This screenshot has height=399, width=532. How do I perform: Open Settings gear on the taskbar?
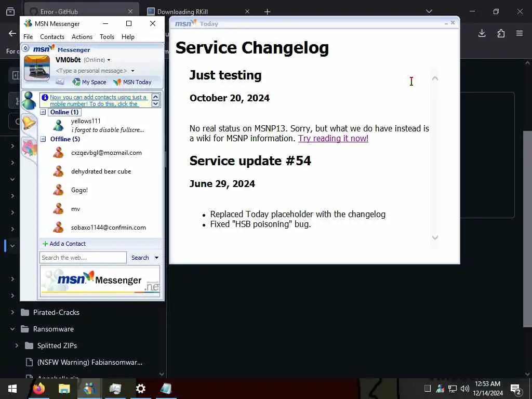click(x=140, y=389)
